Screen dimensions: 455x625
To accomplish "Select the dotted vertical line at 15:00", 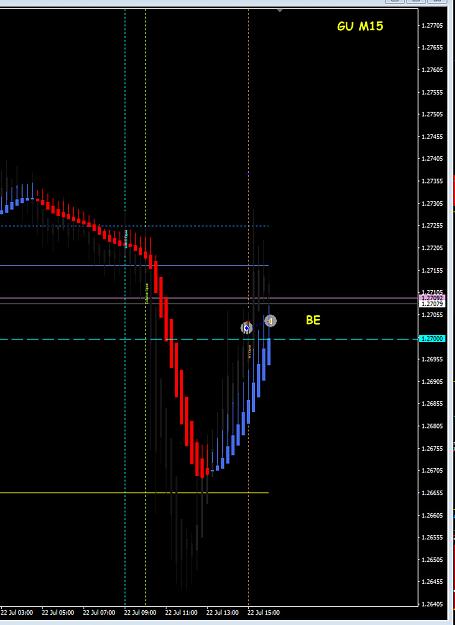I will click(x=249, y=307).
